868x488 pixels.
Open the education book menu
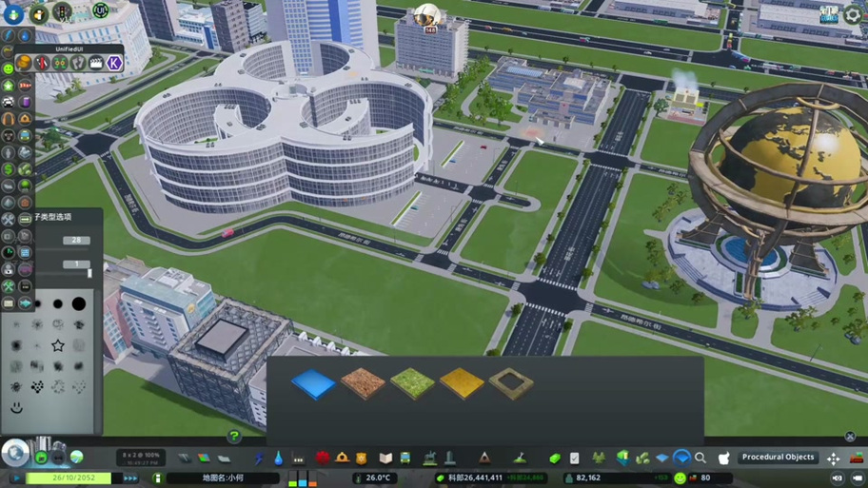click(385, 459)
